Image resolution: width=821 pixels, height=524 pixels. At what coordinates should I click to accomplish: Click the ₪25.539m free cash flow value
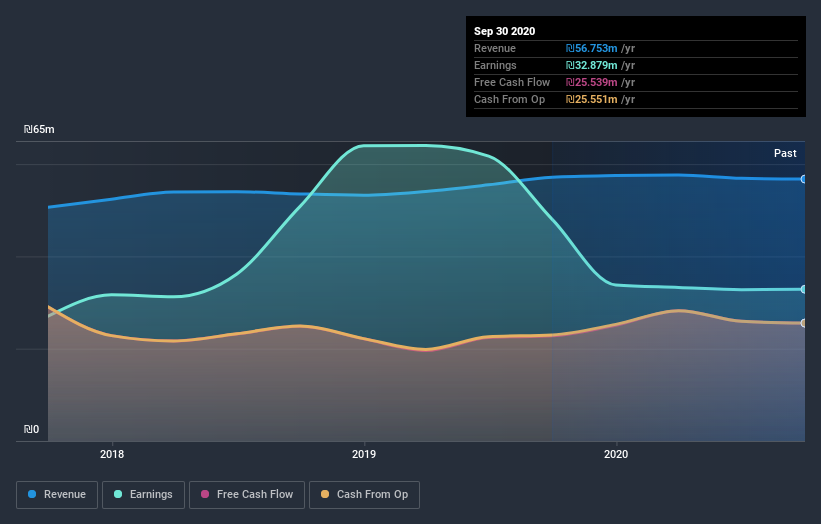(x=591, y=82)
